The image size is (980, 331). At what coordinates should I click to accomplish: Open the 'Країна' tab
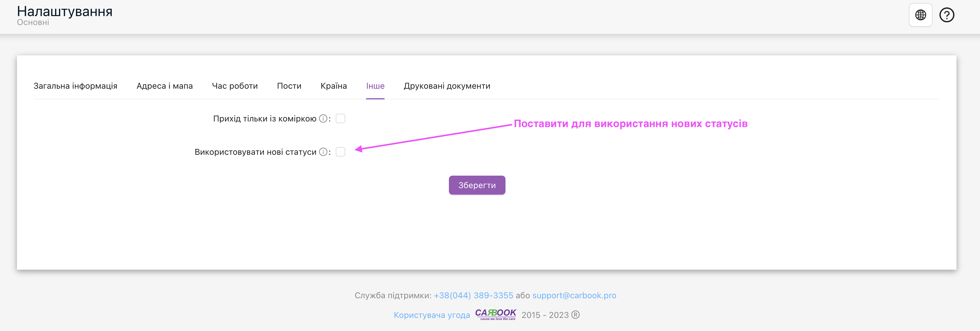[334, 86]
